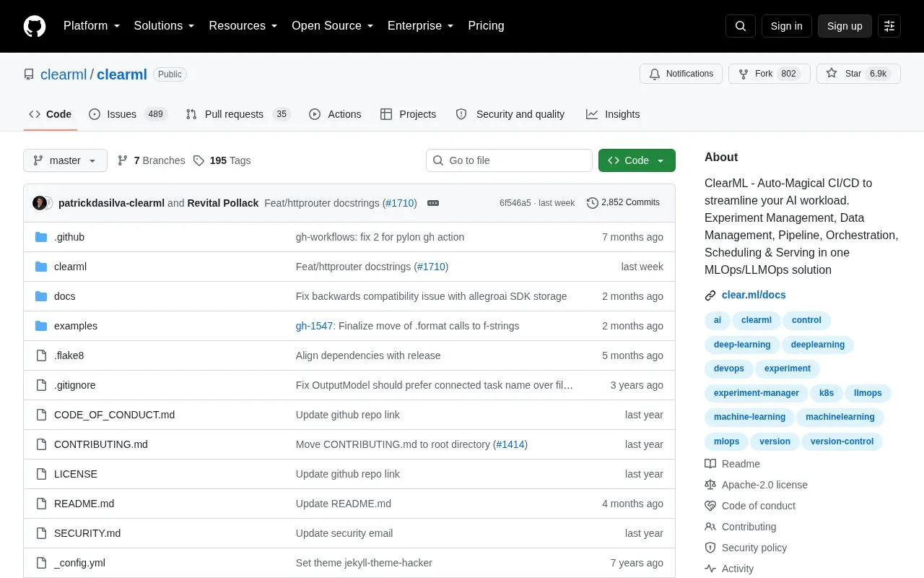
Task: Select the llmops topic tag
Action: (868, 393)
